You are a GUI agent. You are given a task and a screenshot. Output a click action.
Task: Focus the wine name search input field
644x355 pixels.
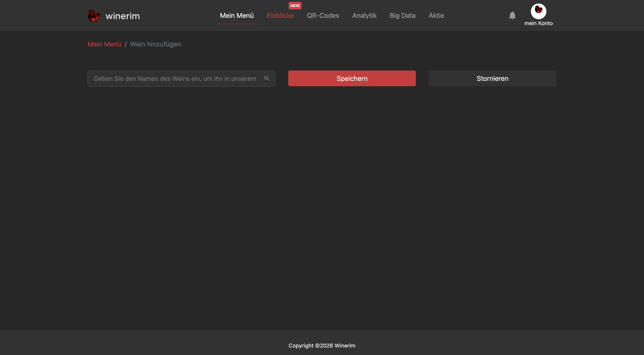click(181, 79)
